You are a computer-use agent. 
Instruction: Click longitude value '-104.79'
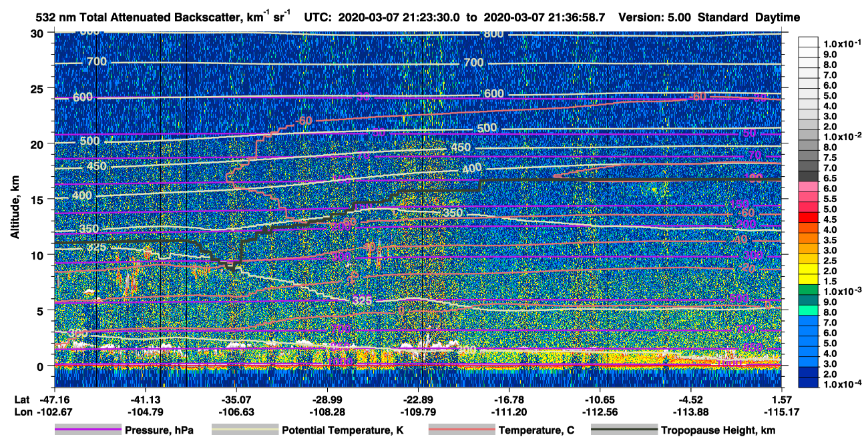click(145, 412)
